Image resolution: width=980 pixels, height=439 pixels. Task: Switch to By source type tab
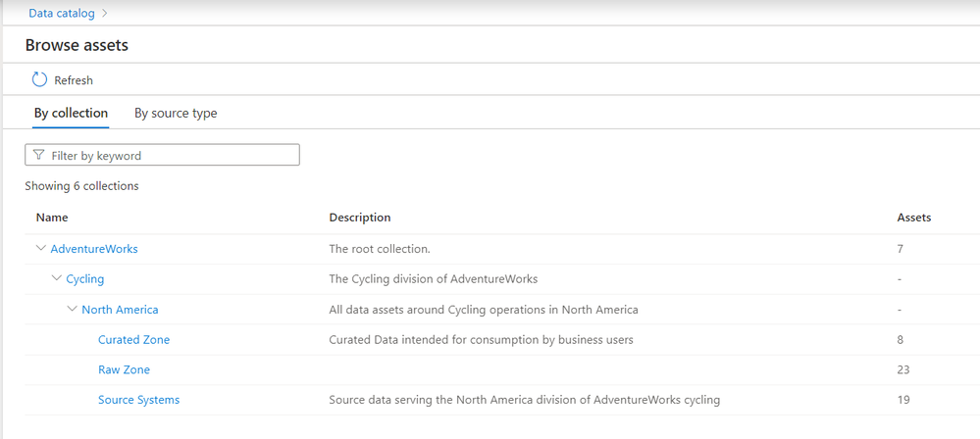pos(176,114)
